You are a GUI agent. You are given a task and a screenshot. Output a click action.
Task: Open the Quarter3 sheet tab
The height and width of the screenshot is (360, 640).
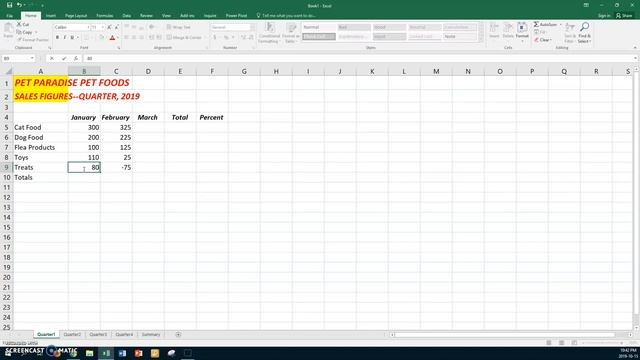[x=98, y=334]
